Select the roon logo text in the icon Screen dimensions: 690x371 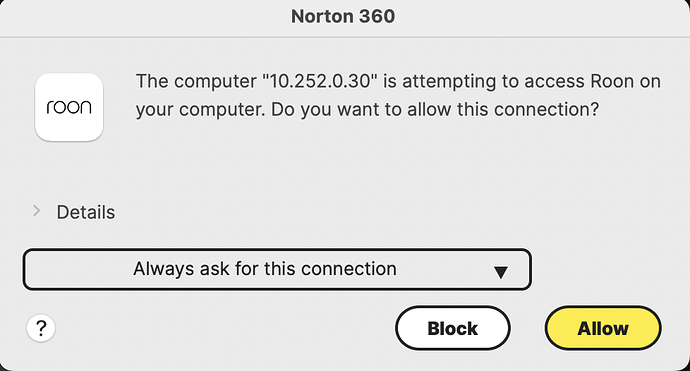point(69,107)
